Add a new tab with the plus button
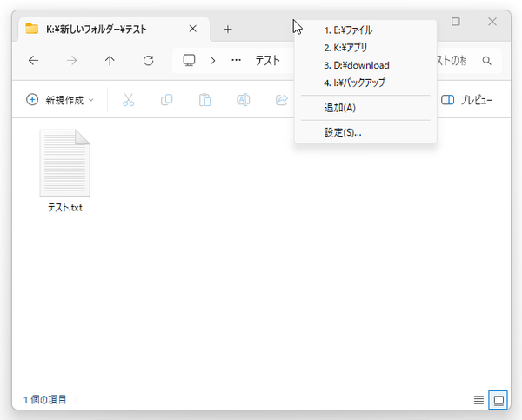Viewport: 522px width, 420px height. [228, 30]
